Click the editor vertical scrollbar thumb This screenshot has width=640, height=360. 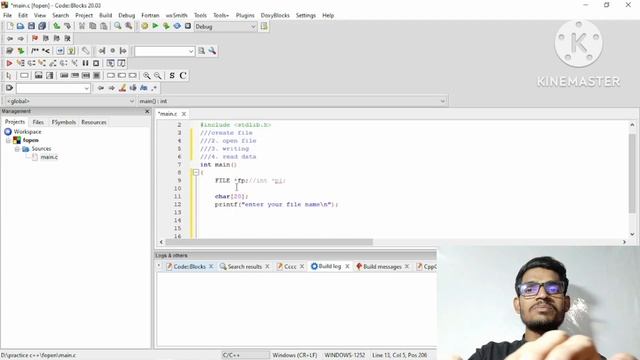(632, 173)
